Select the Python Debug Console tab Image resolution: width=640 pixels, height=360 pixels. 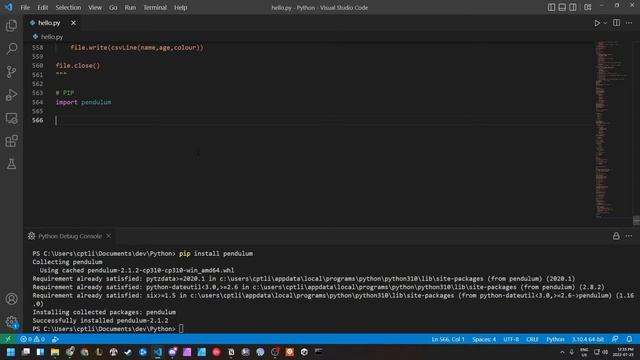tap(70, 236)
